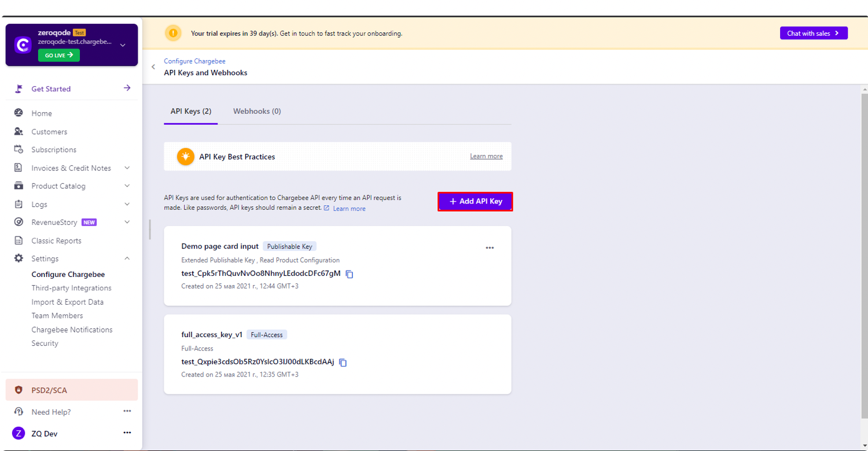Expand Invoices & Credit Notes menu

coord(127,168)
